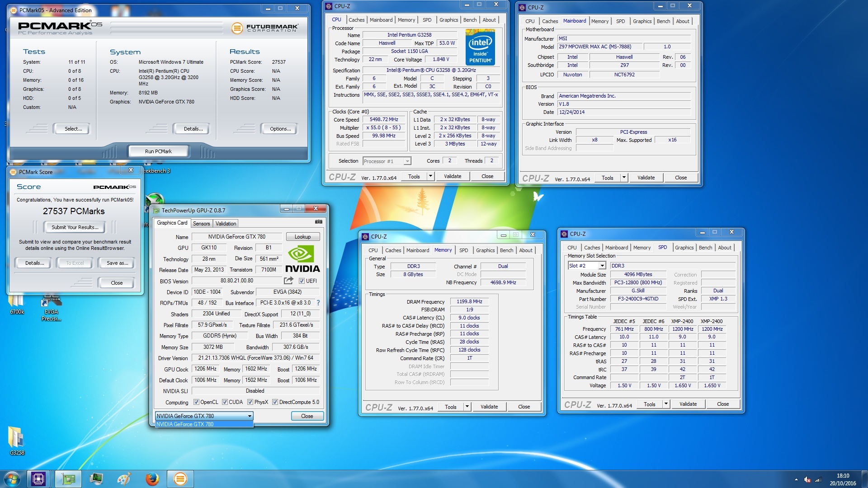868x488 pixels.
Task: Click the Futuremark logo in PCMark05
Action: click(265, 28)
